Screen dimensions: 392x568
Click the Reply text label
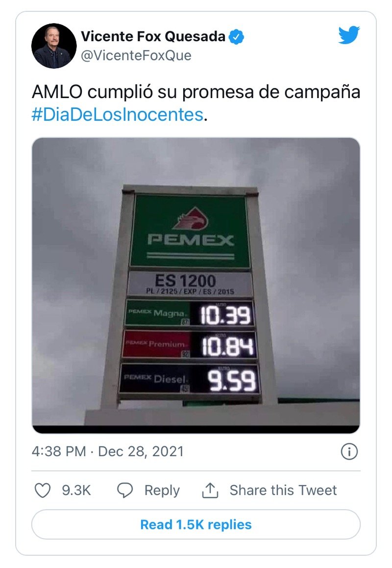tap(162, 491)
